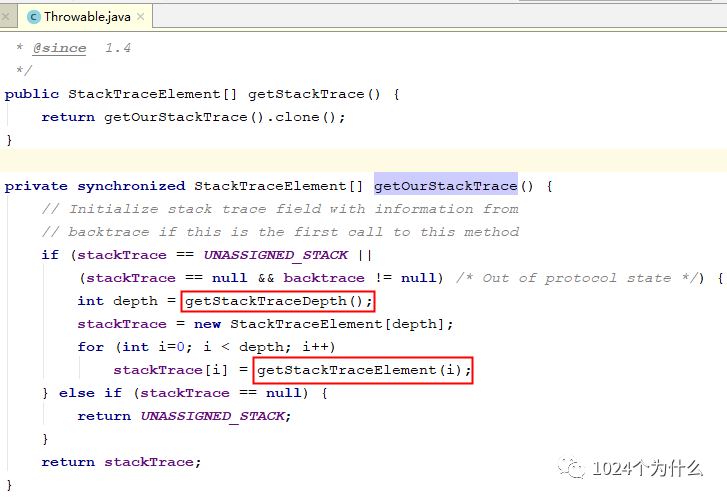727x500 pixels.
Task: Click getStackTrace in the public method declaration
Action: (x=306, y=94)
